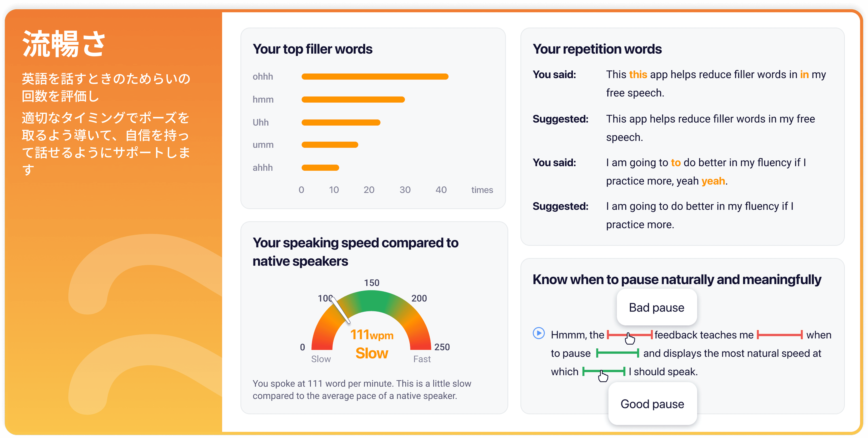Click the orange Slow speed label
This screenshot has width=868, height=438.
point(372,353)
